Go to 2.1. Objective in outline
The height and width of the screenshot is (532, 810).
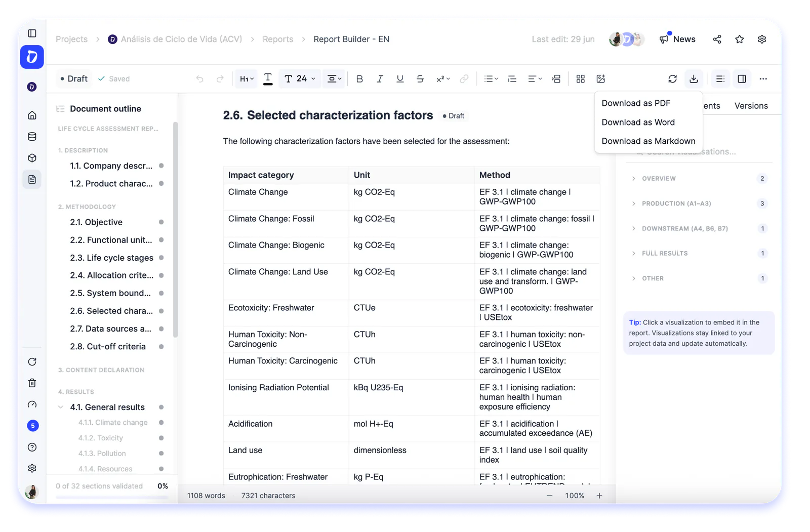coord(96,222)
